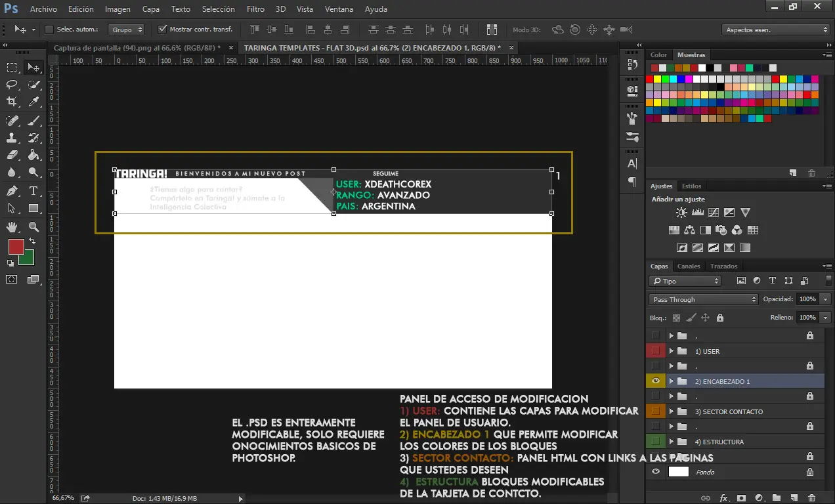Viewport: 835px width, 504px height.
Task: Select the Paint Bucket tool
Action: (33, 155)
